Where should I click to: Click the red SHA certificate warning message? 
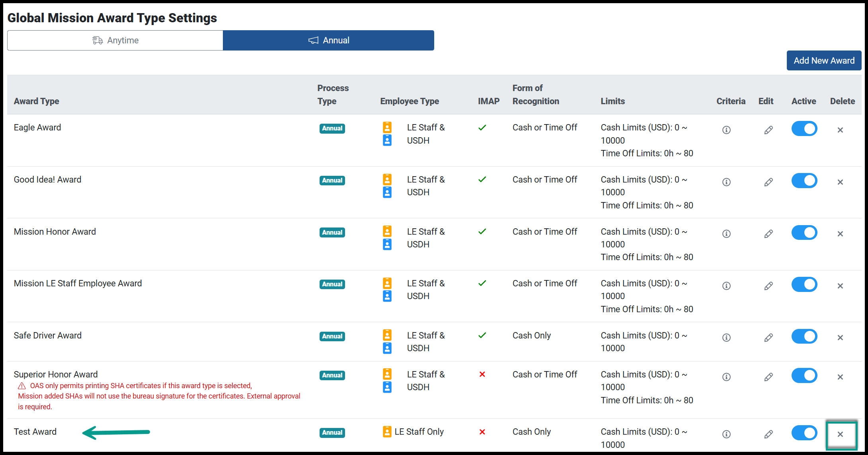tap(159, 396)
